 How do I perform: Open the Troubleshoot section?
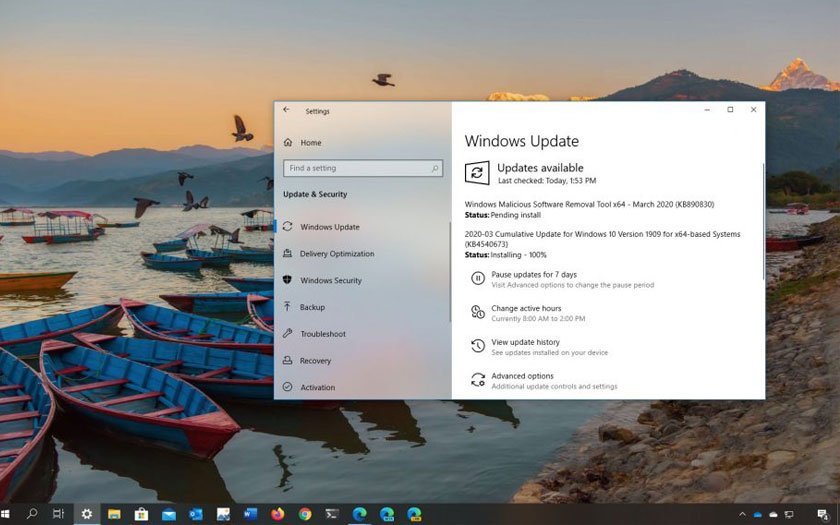322,334
